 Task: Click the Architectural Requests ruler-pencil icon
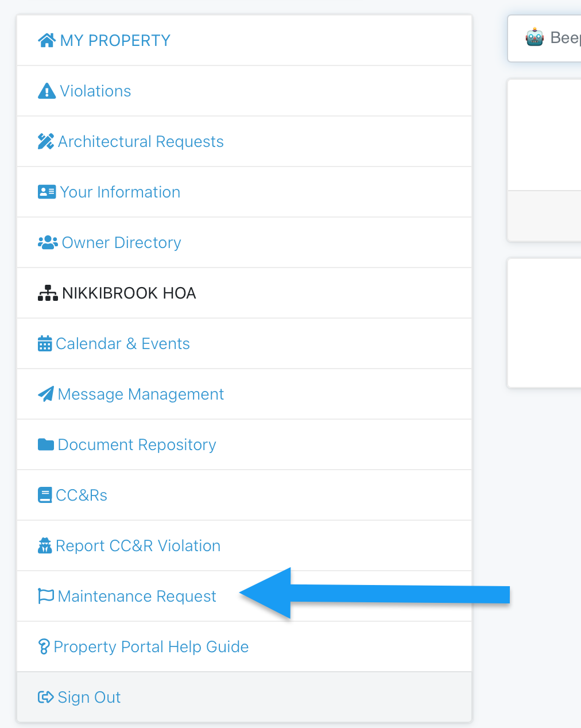pos(46,141)
